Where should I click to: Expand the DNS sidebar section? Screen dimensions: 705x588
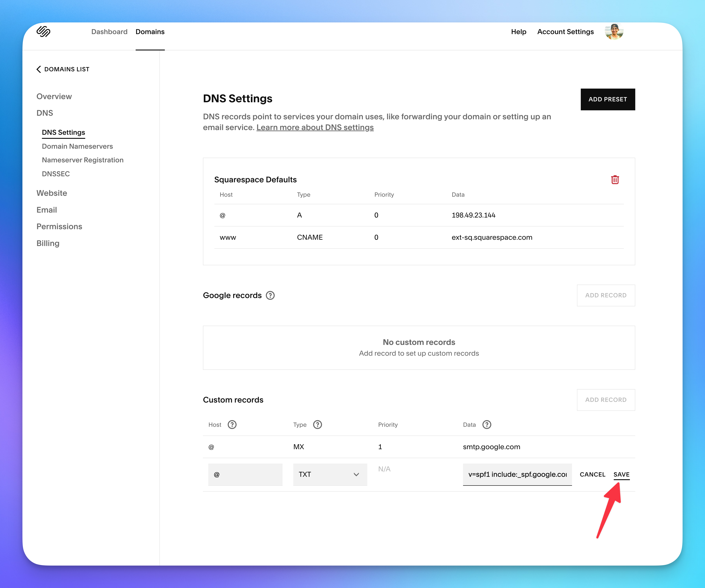click(45, 113)
